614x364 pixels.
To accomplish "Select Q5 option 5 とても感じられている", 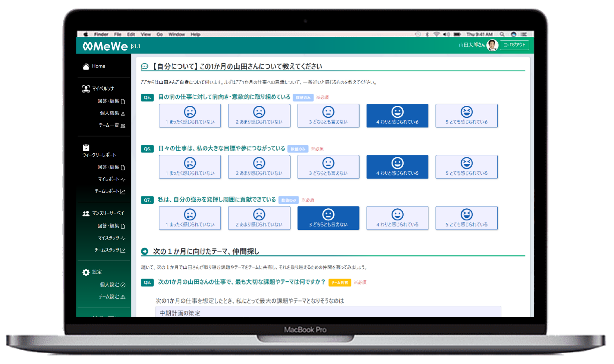I will point(466,116).
